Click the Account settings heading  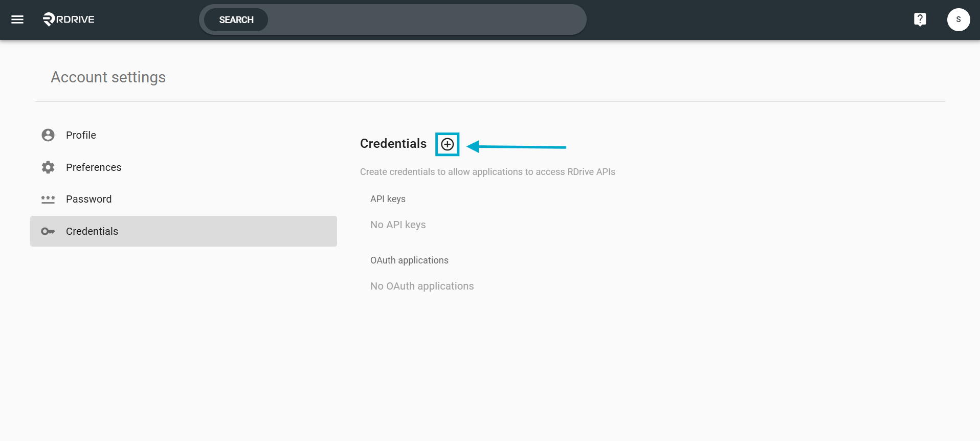[108, 77]
